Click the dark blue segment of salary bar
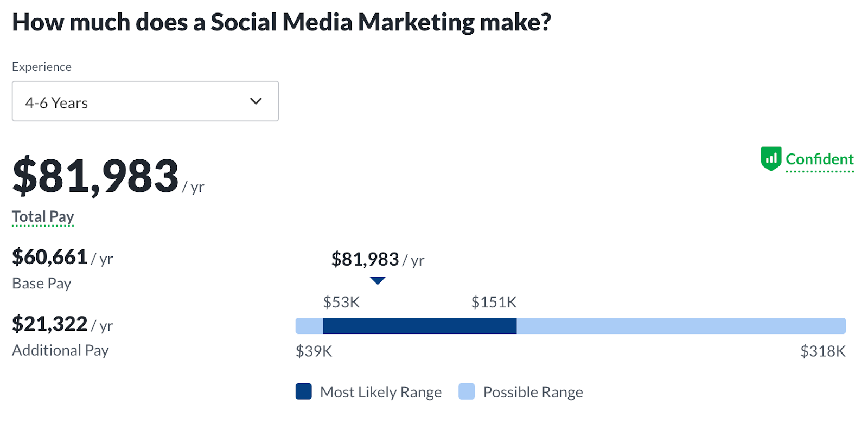The width and height of the screenshot is (868, 424). click(419, 326)
